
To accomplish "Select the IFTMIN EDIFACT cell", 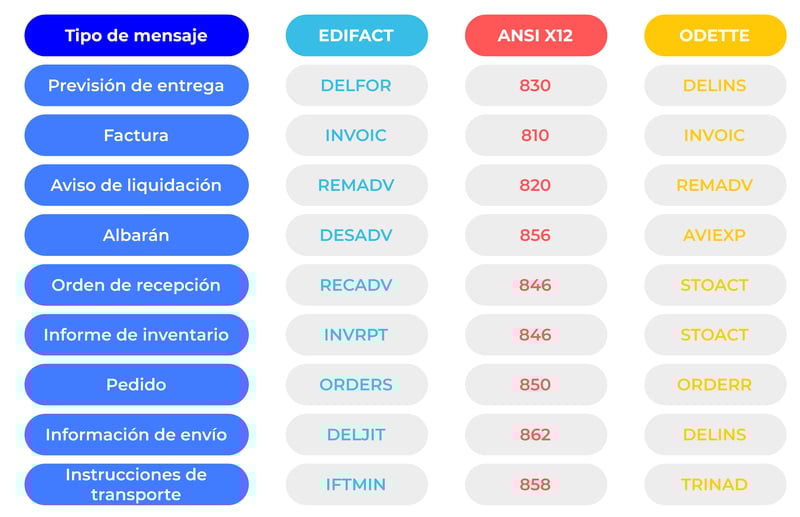I will click(357, 484).
